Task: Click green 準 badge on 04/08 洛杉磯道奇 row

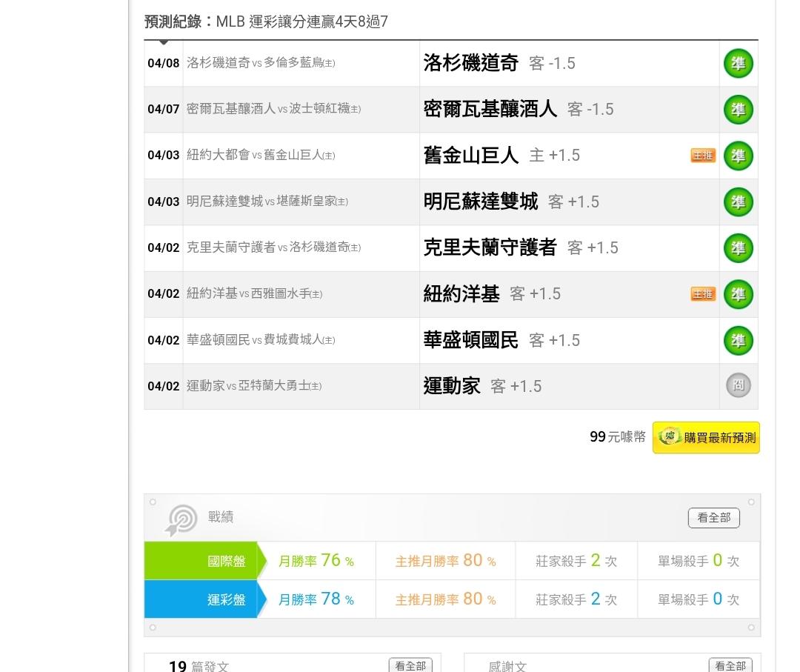Action: (738, 64)
